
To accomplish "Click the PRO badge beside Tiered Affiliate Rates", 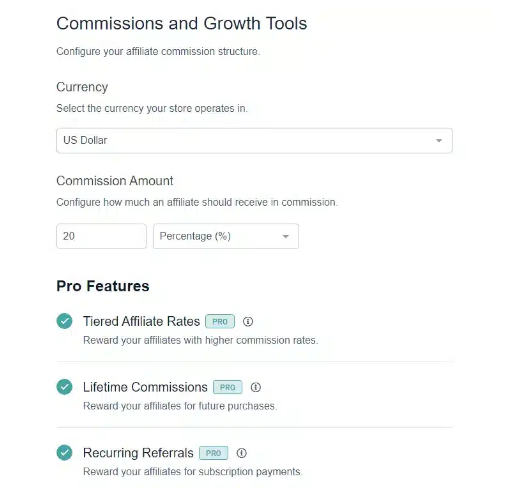I will tap(220, 322).
